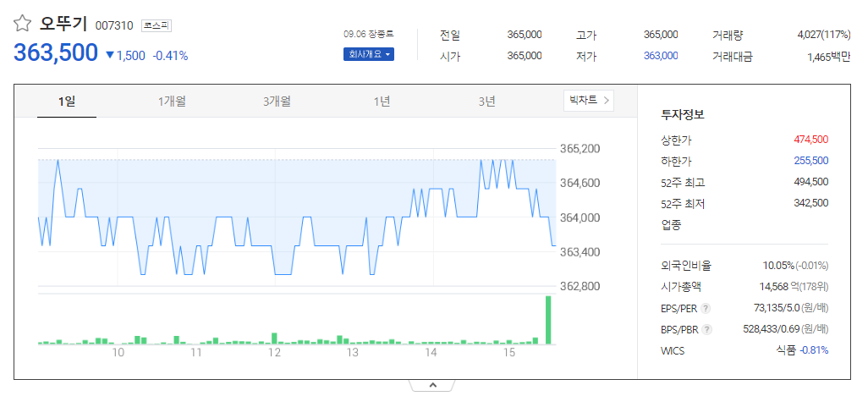Screen dimensions: 868x396
Task: Click the WICS change -0.81%
Action: pyautogui.click(x=814, y=350)
